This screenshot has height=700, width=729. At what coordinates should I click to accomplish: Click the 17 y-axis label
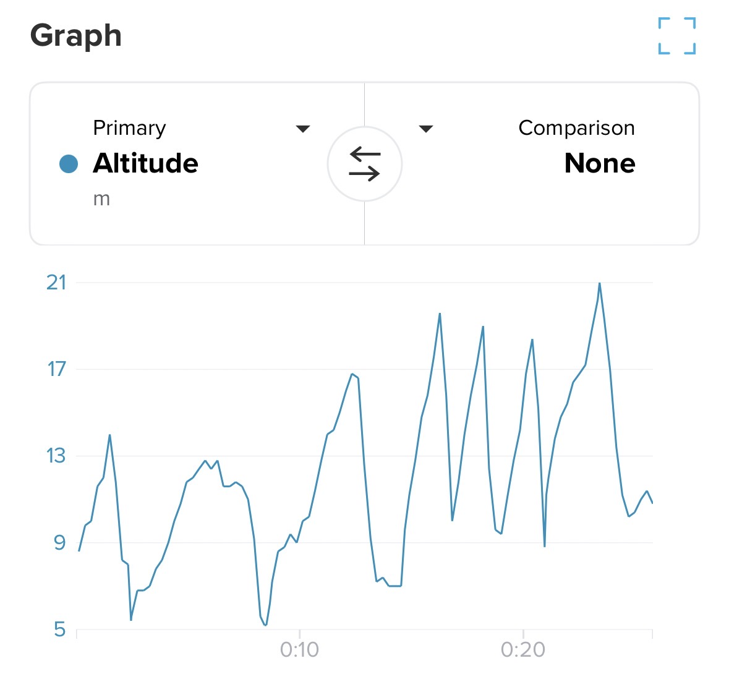pos(56,369)
